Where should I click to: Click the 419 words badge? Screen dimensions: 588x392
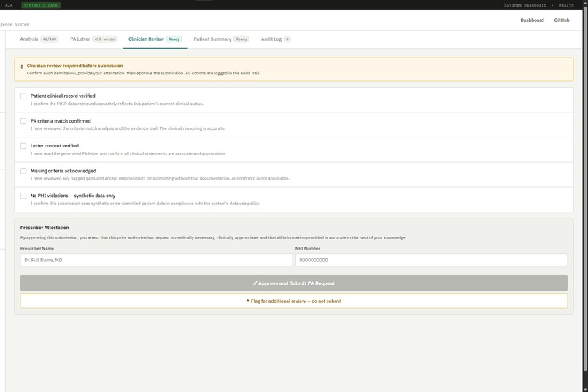coord(104,39)
